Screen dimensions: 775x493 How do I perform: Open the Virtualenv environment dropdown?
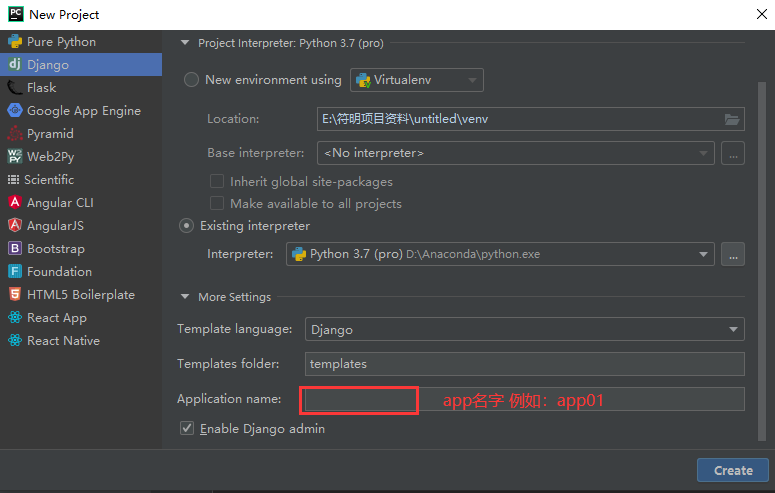[x=417, y=80]
